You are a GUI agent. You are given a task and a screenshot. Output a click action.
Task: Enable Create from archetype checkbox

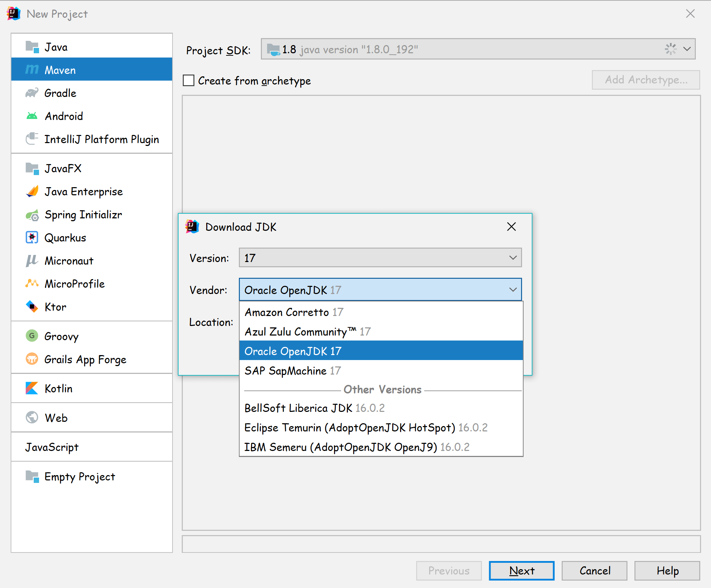tap(188, 81)
